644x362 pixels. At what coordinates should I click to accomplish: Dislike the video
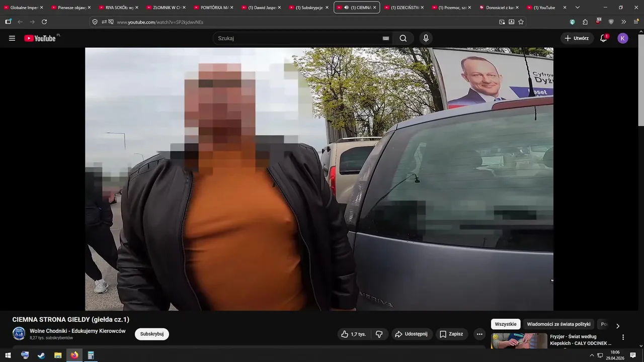coord(379,334)
